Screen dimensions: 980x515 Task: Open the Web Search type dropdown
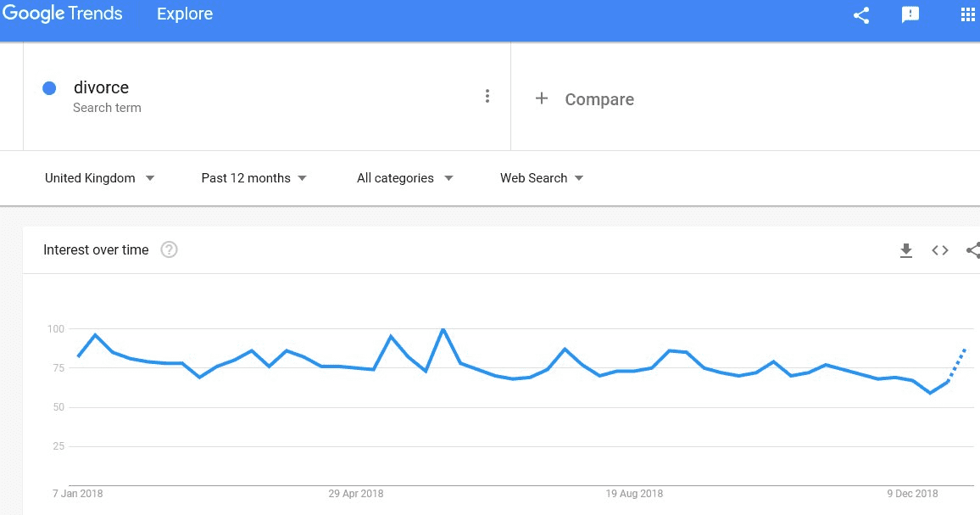point(542,178)
